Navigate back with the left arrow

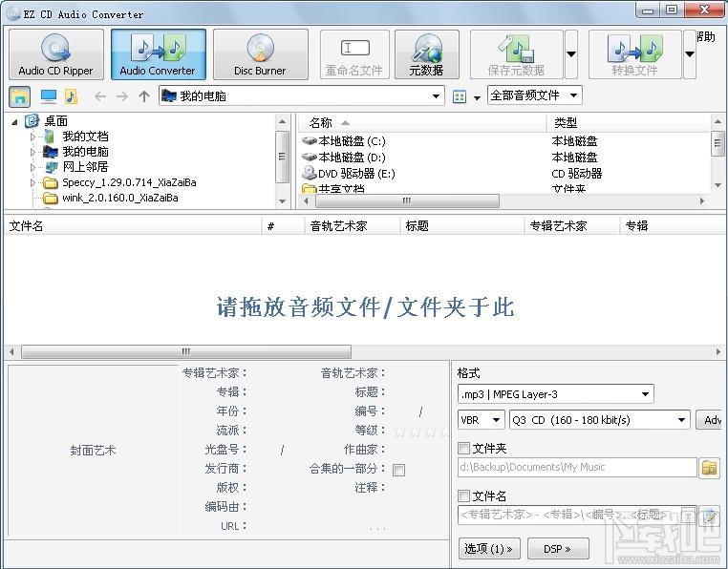tap(100, 96)
